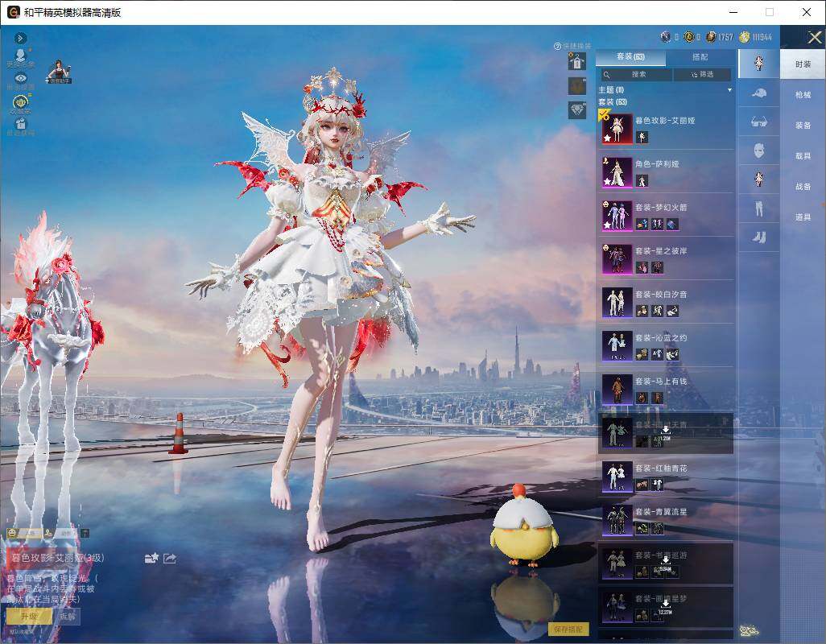
Task: Click the share arrow icon
Action: pos(170,558)
